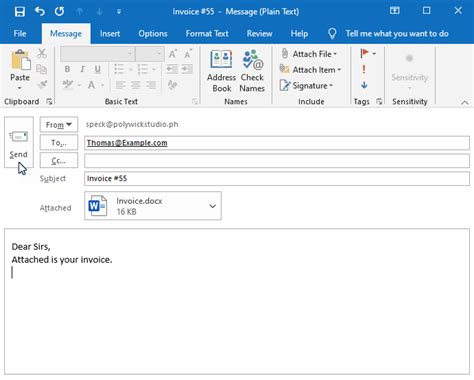Expand the Paste options arrow
This screenshot has width=474, height=380.
(20, 88)
